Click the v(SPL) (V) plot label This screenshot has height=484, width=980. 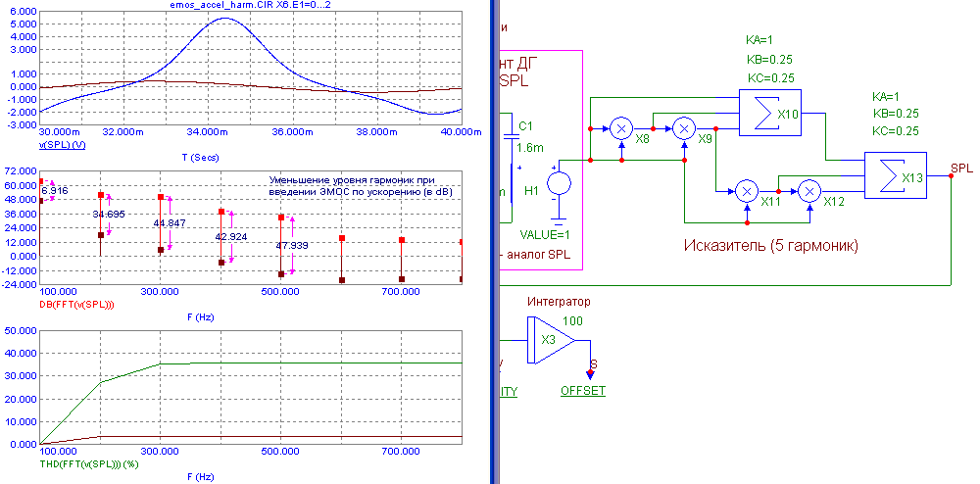(61, 145)
